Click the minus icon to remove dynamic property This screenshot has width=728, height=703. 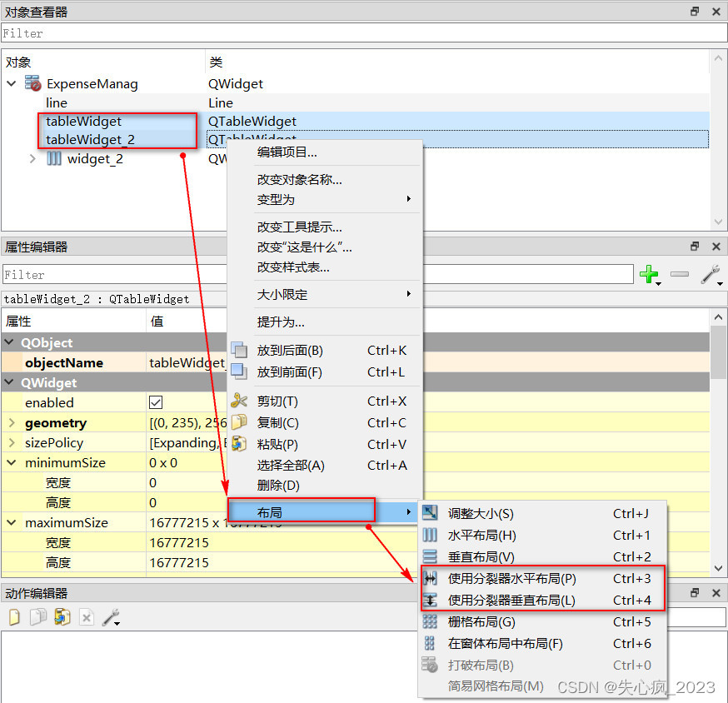click(681, 274)
